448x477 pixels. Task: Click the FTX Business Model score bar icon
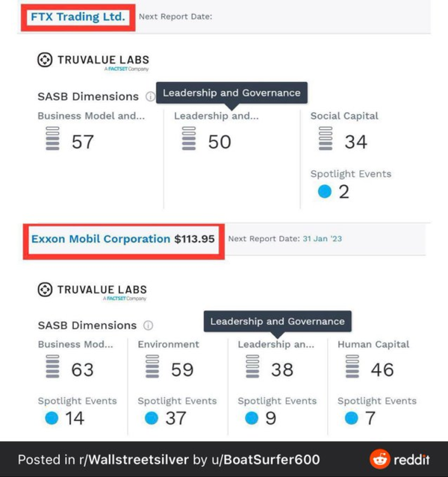[52, 140]
